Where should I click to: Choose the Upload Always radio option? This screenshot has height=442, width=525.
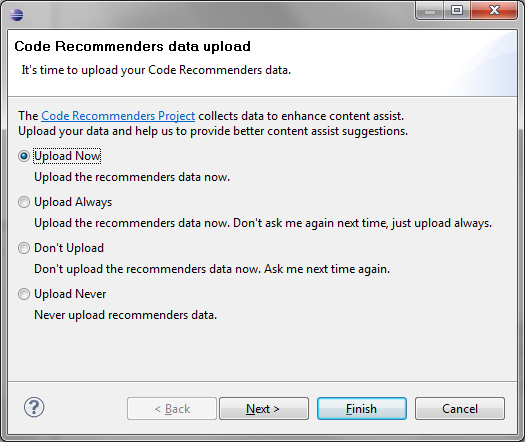click(24, 202)
